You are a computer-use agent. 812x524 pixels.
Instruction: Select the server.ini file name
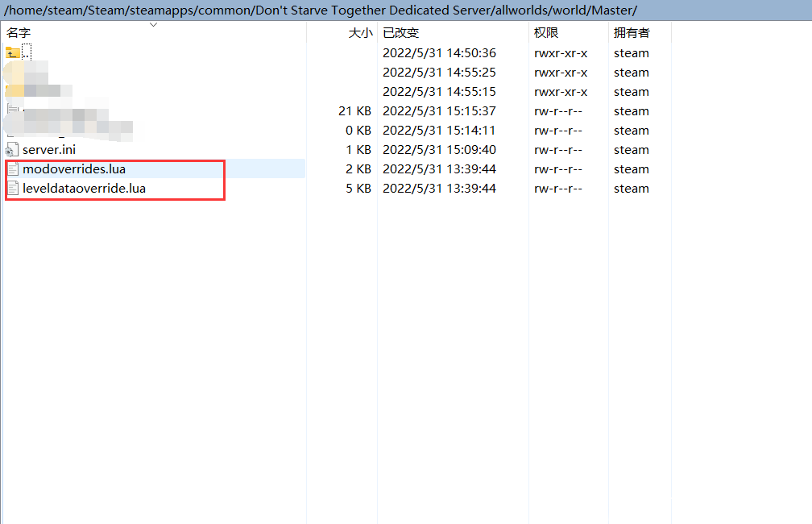coord(49,150)
